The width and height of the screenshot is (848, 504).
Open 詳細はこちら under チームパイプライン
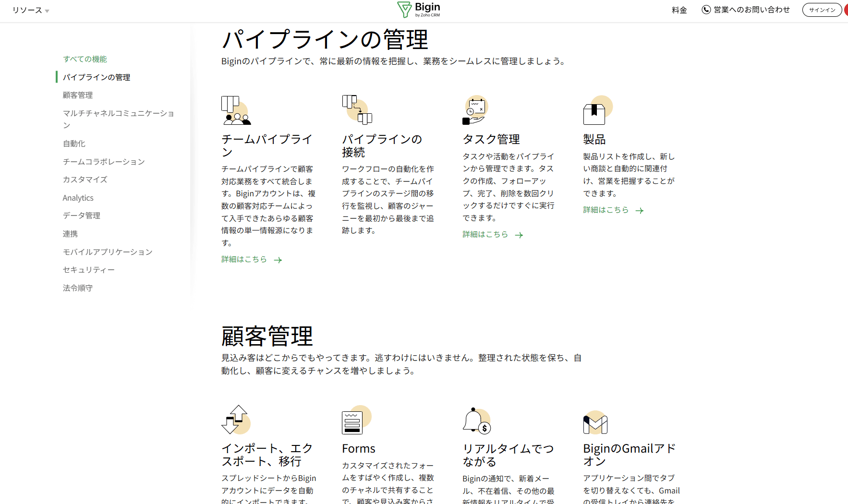coord(244,259)
